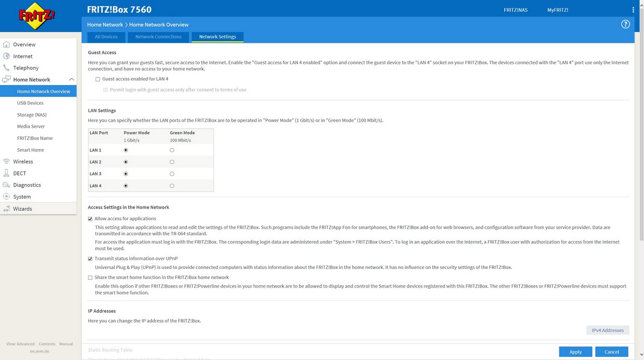This screenshot has width=644, height=360.
Task: Click Home Network in the breadcrumb
Action: coord(105,25)
